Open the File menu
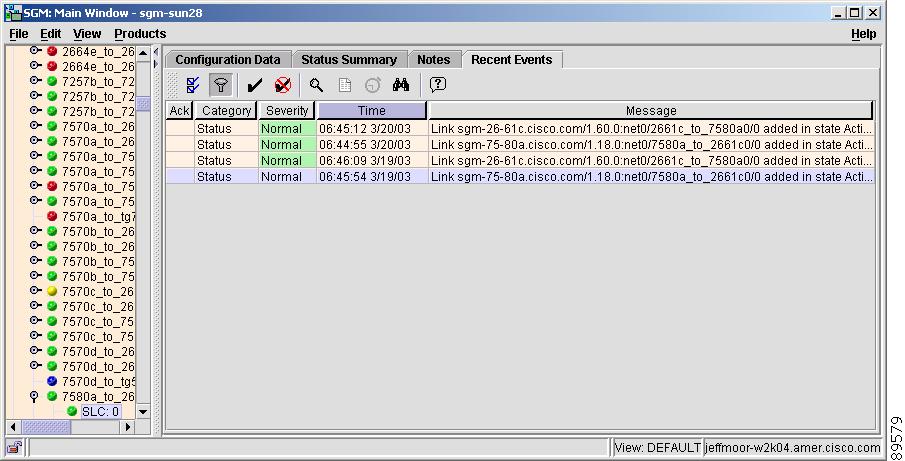The height and width of the screenshot is (461, 905). click(x=18, y=34)
